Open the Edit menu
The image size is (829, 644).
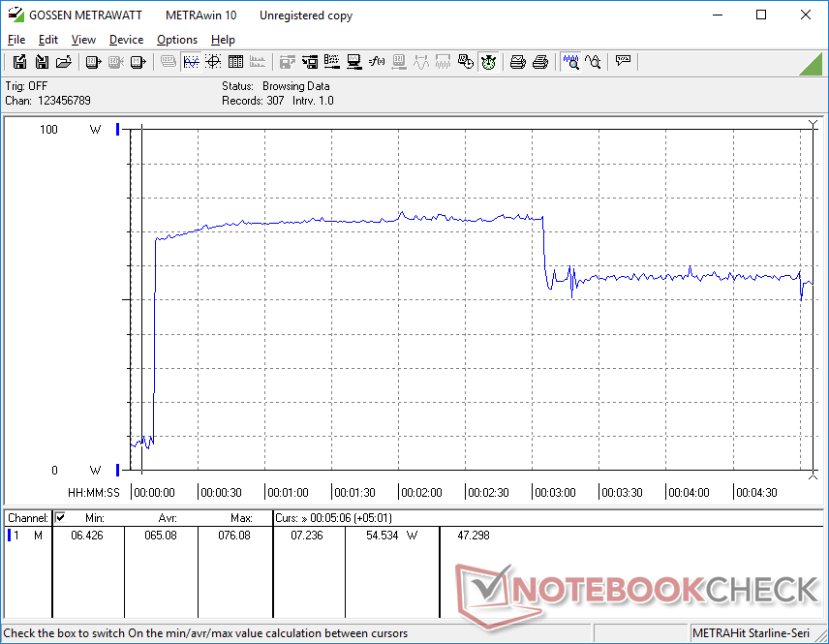[x=48, y=40]
